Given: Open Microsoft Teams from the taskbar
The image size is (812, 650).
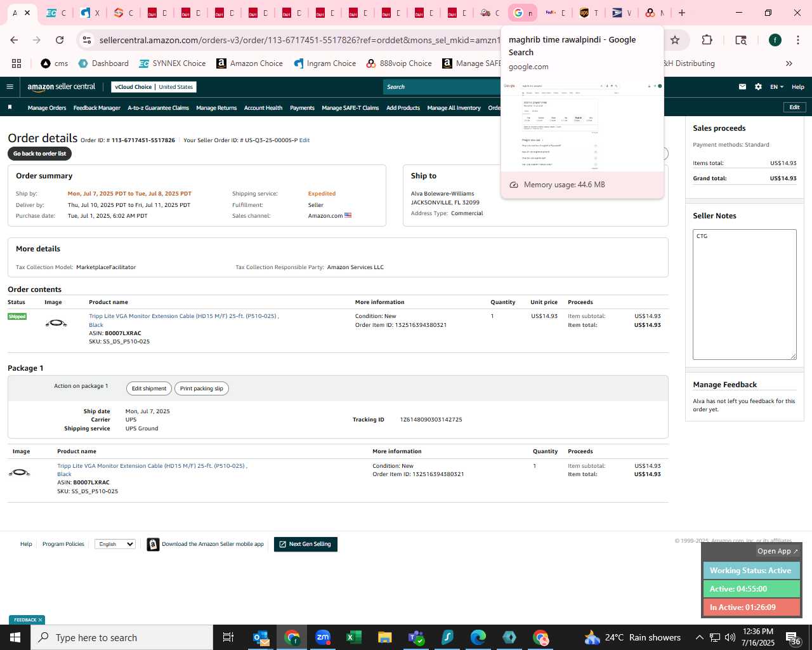Looking at the screenshot, I should [x=416, y=637].
